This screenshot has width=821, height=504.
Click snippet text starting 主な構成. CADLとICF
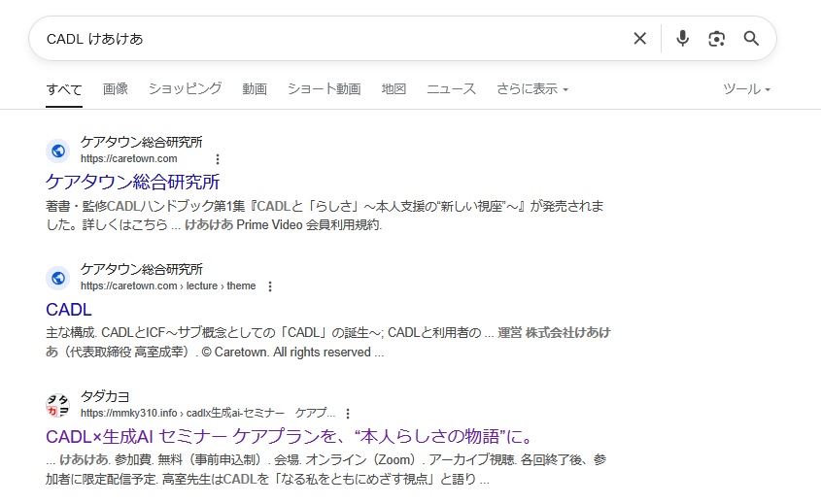click(328, 342)
